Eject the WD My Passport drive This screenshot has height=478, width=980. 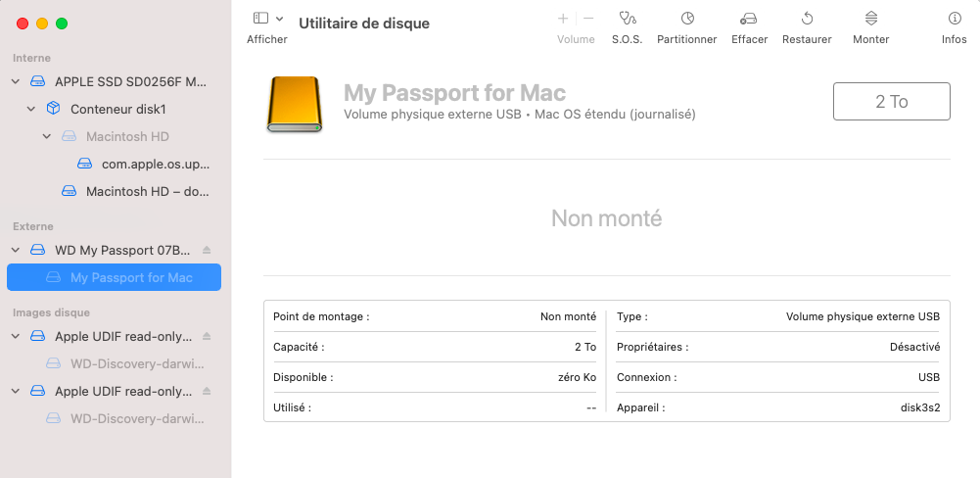tap(207, 251)
